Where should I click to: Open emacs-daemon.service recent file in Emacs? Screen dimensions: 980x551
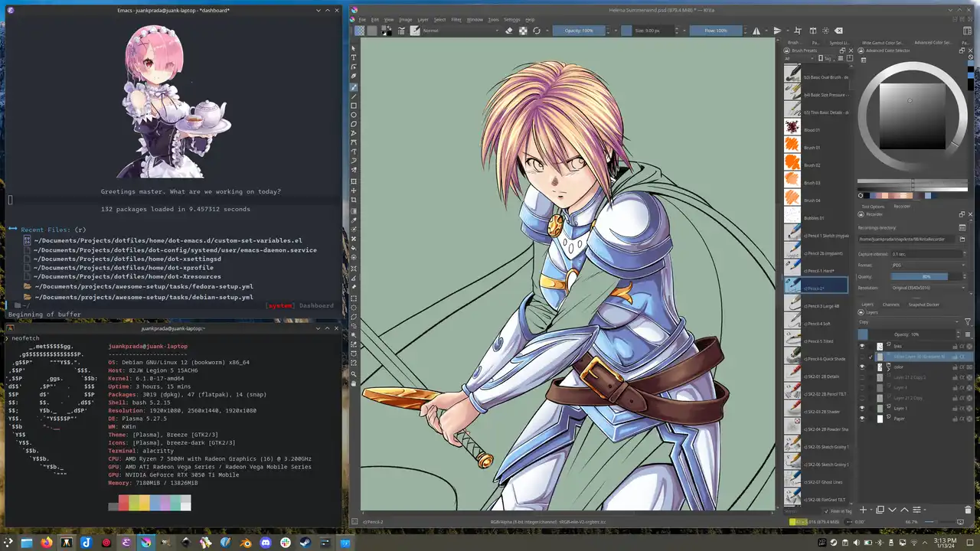[x=175, y=249]
